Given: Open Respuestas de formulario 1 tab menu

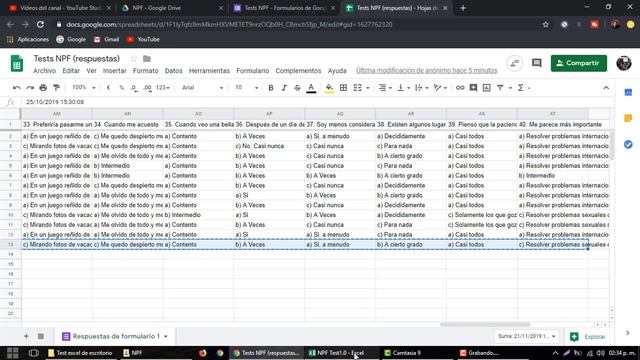Looking at the screenshot, I should tap(166, 336).
